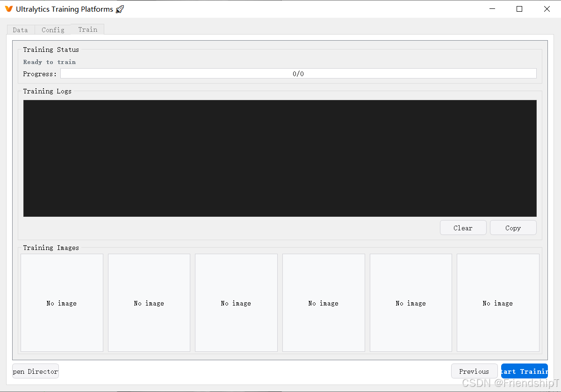Minimize the Ultralytics Training Platforms window
This screenshot has height=392, width=561.
click(492, 8)
